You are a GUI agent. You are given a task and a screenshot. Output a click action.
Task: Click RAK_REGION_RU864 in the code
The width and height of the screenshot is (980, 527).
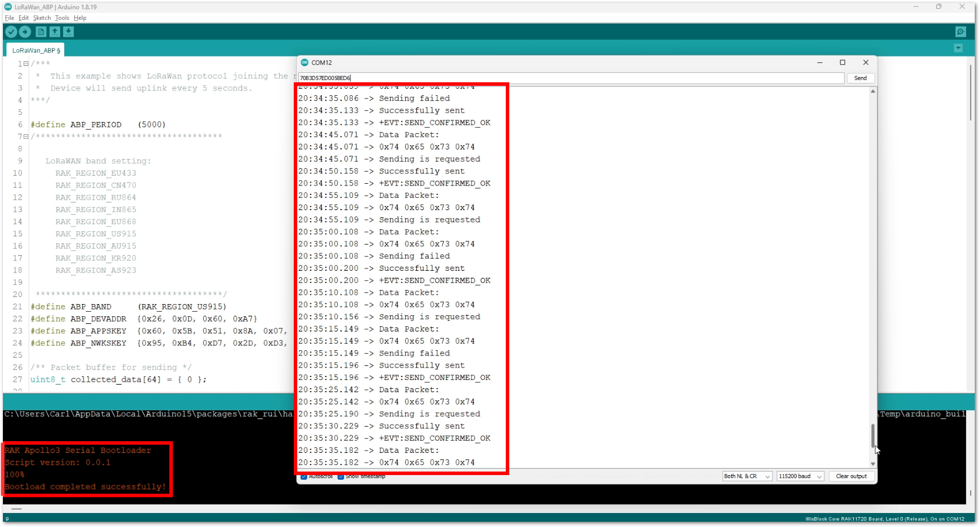point(96,198)
